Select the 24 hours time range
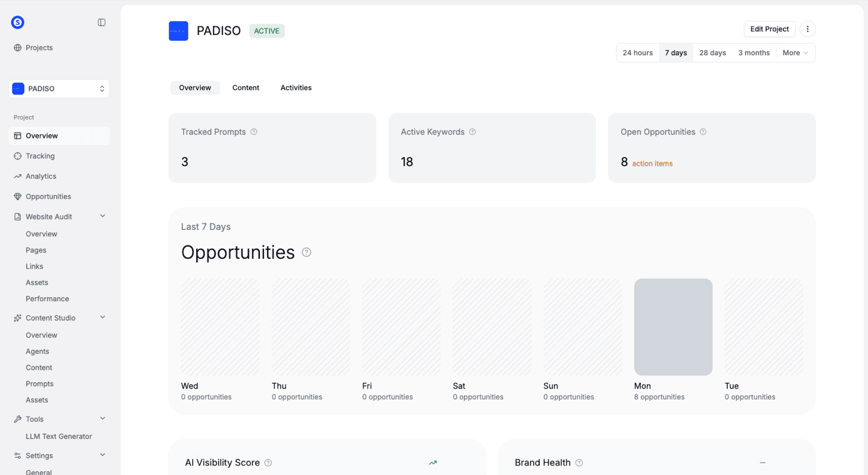The width and height of the screenshot is (868, 475). [637, 52]
